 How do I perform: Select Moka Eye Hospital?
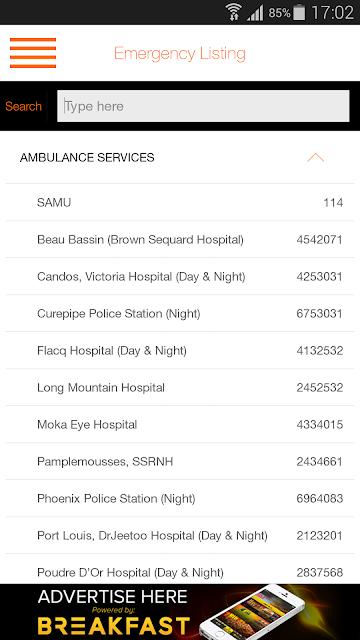180,424
